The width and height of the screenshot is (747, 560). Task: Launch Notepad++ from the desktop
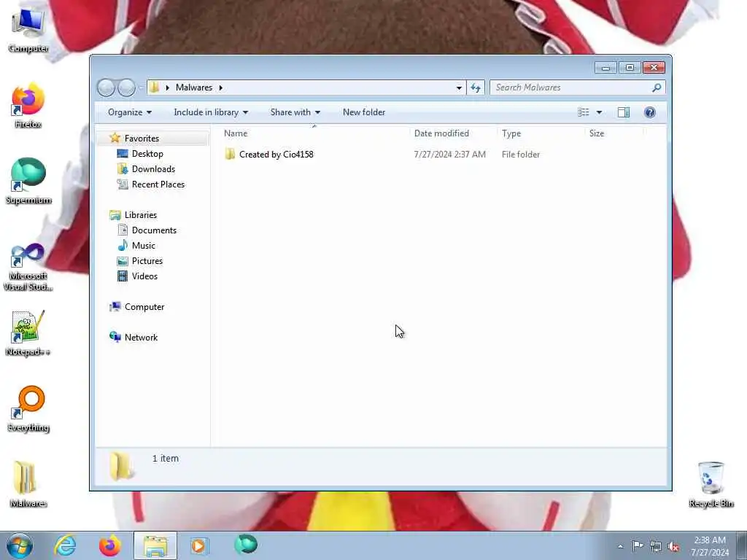[x=28, y=333]
